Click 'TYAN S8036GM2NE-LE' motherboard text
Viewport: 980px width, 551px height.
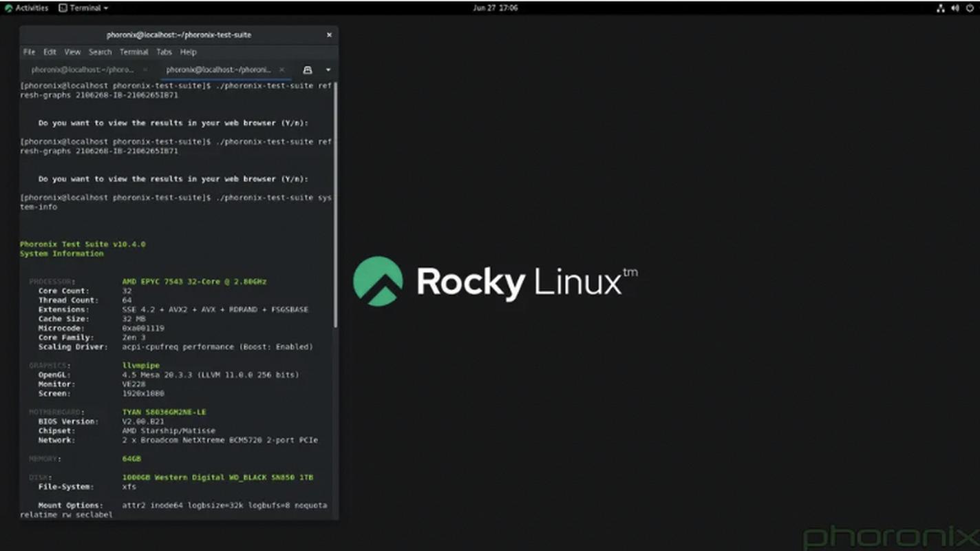click(x=164, y=412)
